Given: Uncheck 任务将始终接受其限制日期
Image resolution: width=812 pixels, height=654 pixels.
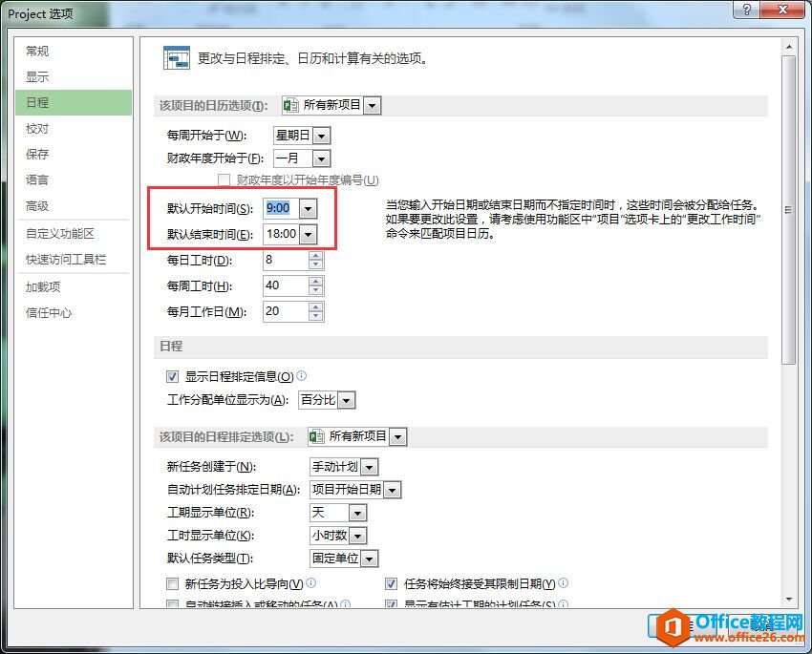Looking at the screenshot, I should (391, 583).
